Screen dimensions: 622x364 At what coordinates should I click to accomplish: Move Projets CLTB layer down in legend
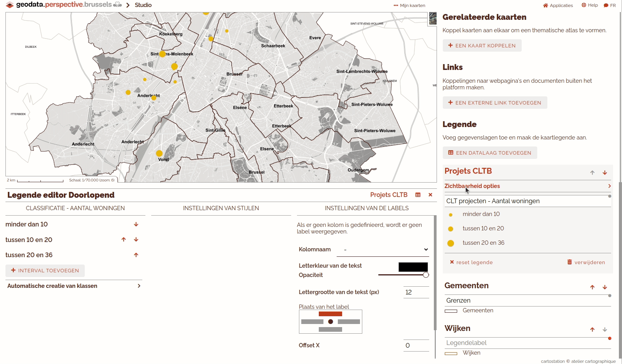pos(605,173)
